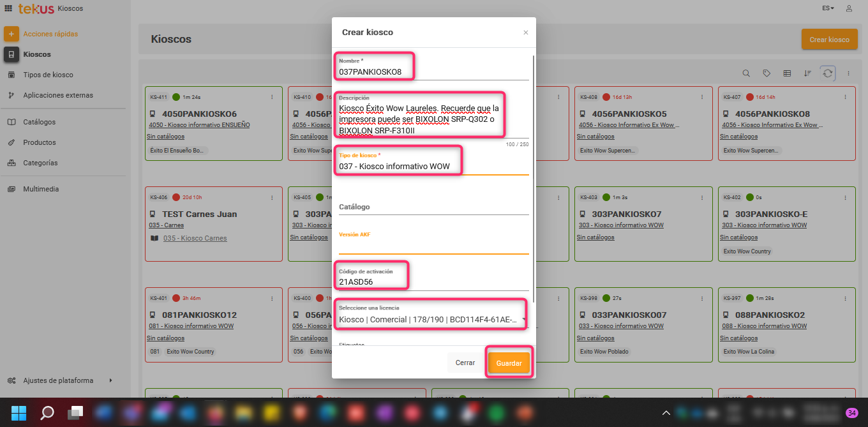Close the Crear kiosco dialog with X
This screenshot has height=427, width=868.
[526, 33]
